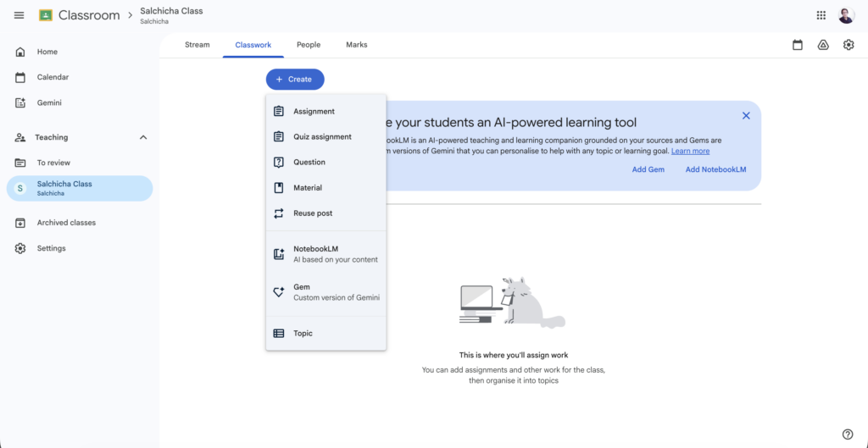This screenshot has height=448, width=868.
Task: Open the account profile picture
Action: click(x=846, y=15)
